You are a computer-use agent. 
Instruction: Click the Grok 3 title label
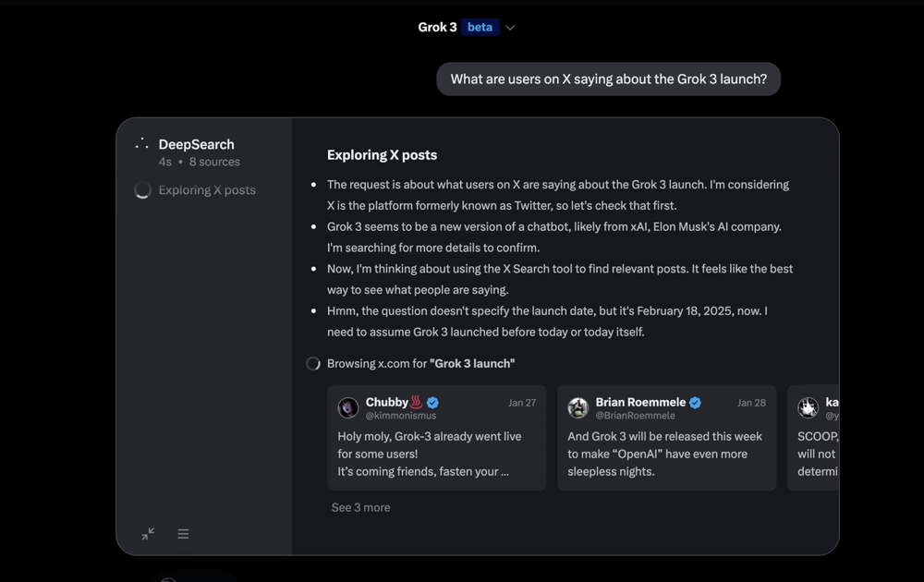(x=437, y=27)
